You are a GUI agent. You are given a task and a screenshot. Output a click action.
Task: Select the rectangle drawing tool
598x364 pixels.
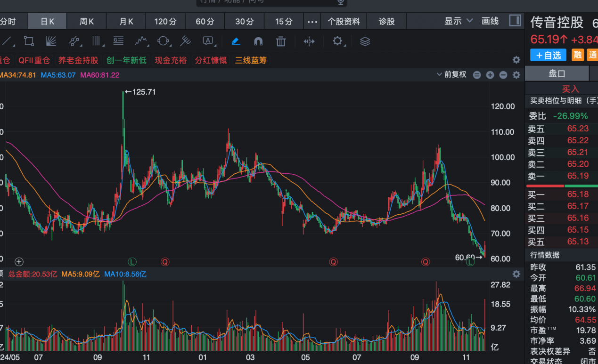[x=29, y=41]
